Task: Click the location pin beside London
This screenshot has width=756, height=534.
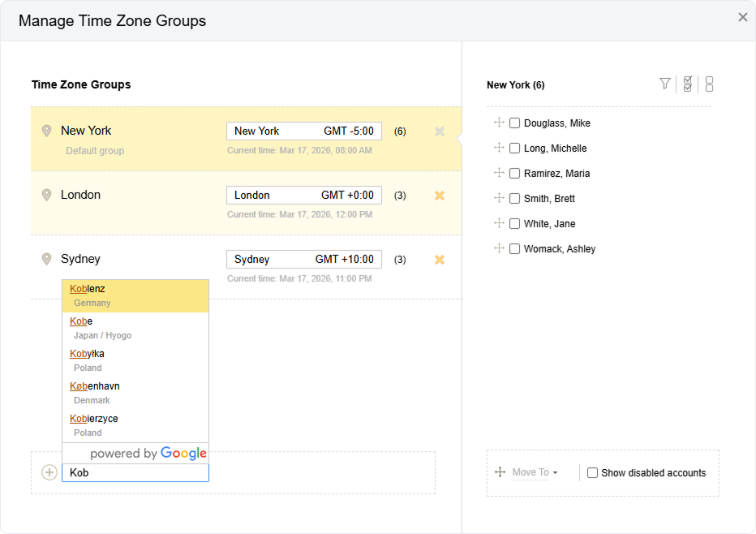Action: pos(46,194)
